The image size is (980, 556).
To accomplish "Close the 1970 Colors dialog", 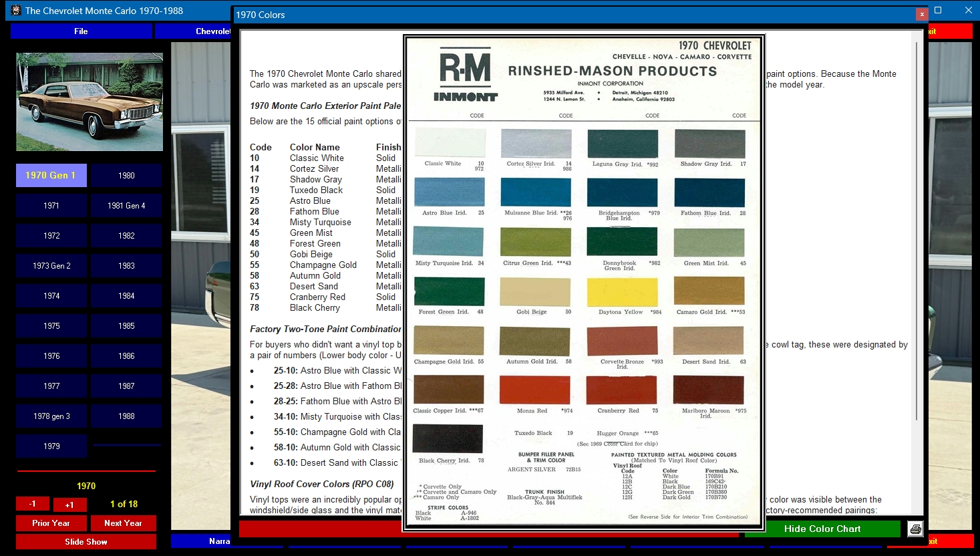I will tap(922, 14).
